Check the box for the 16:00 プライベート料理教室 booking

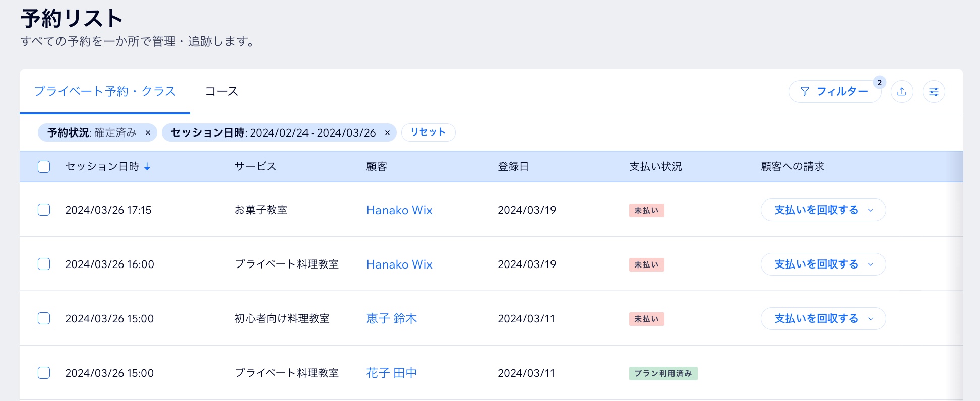44,264
